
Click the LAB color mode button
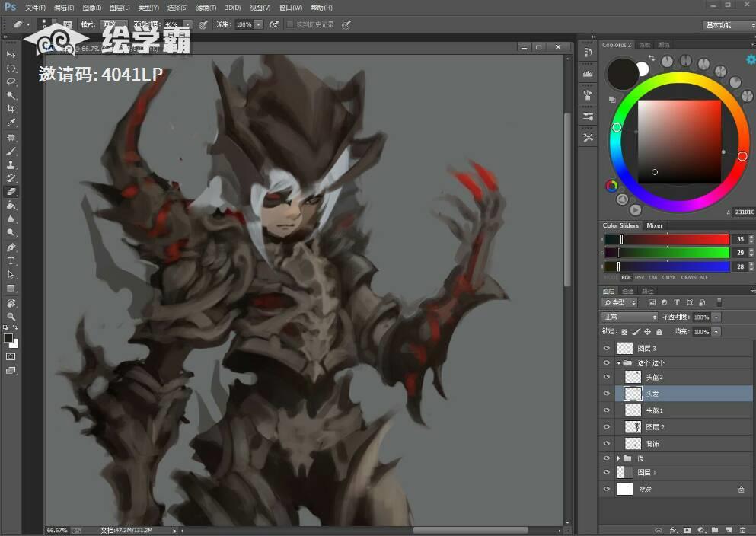tap(654, 277)
